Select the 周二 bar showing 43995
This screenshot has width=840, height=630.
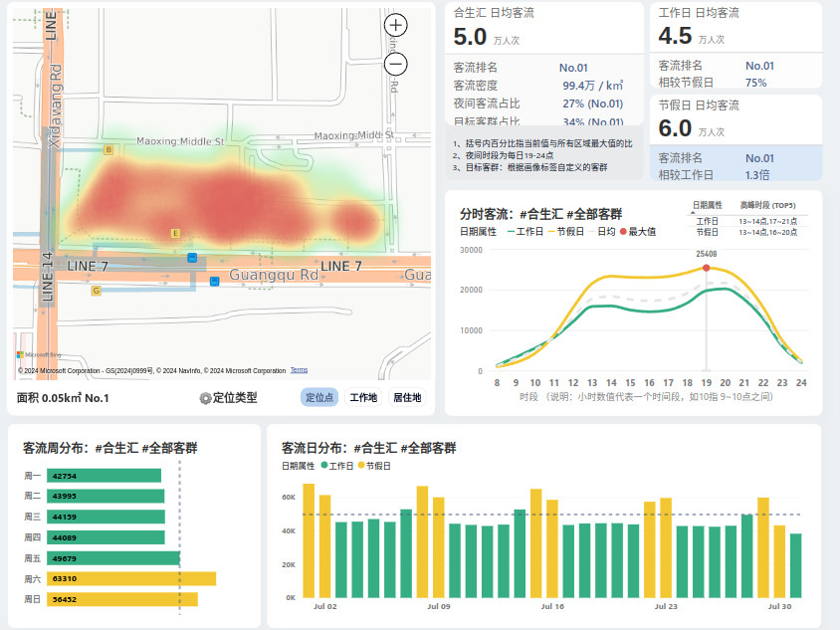pyautogui.click(x=105, y=496)
